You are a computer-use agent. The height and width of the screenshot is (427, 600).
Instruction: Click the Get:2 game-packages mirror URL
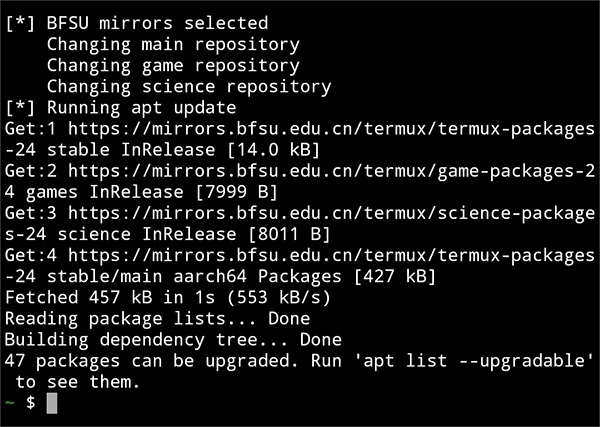coord(331,171)
